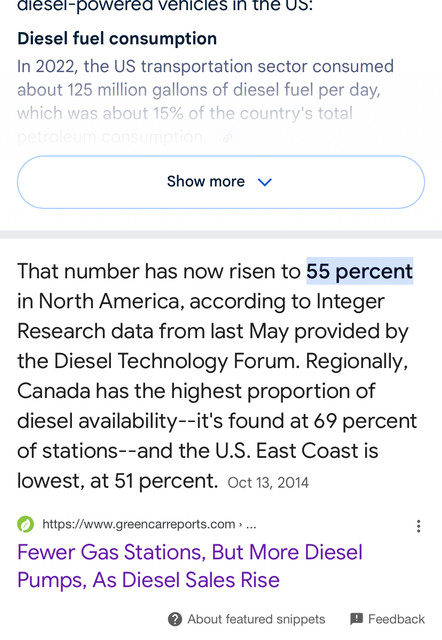Click the Oct 13, 2014 date label
The width and height of the screenshot is (442, 640).
pos(268,483)
